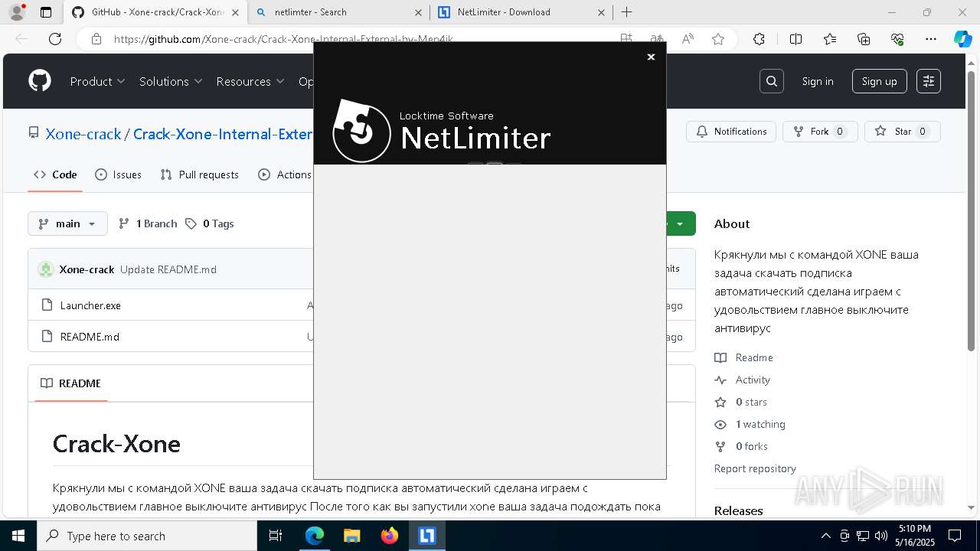Screen dimensions: 980x551
Task: Open Copilot sidebar in Edge
Action: click(x=962, y=39)
